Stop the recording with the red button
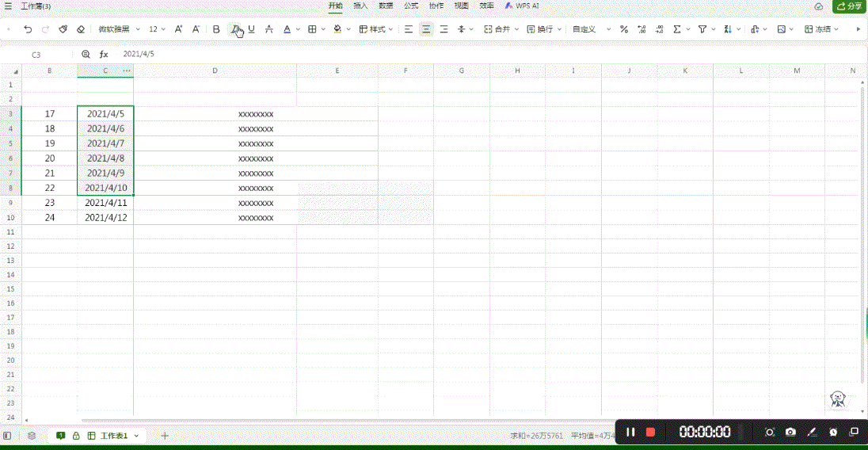Image resolution: width=868 pixels, height=450 pixels. tap(650, 433)
